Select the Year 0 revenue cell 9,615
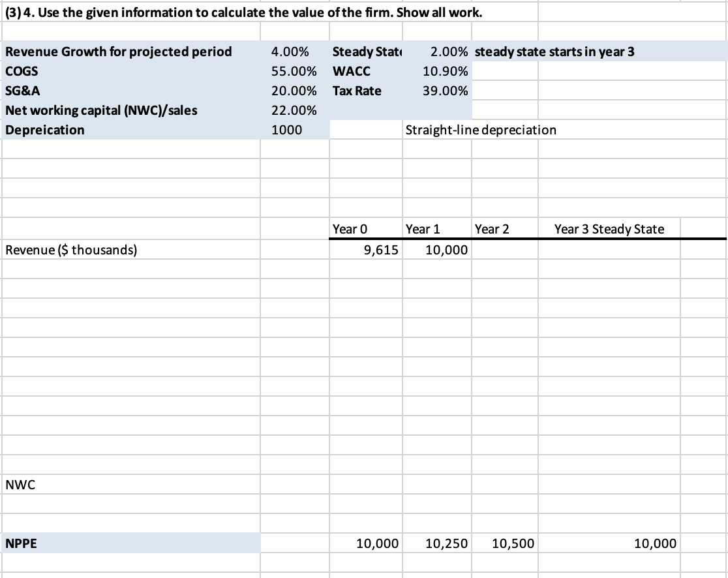 tap(366, 250)
